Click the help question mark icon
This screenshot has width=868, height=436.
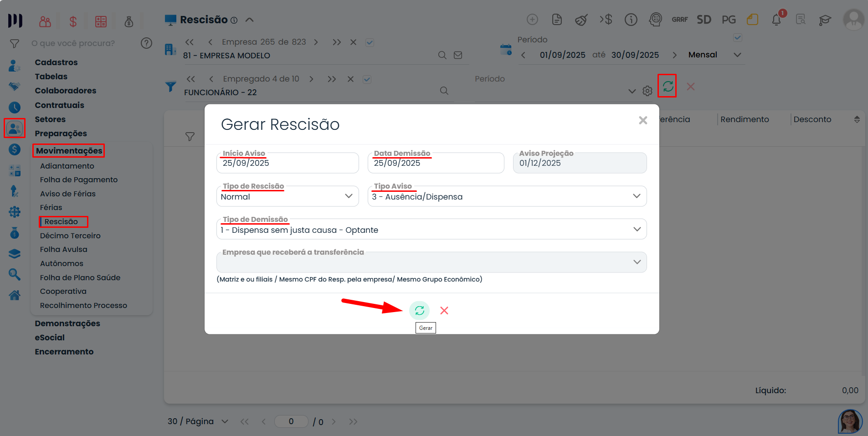point(146,43)
